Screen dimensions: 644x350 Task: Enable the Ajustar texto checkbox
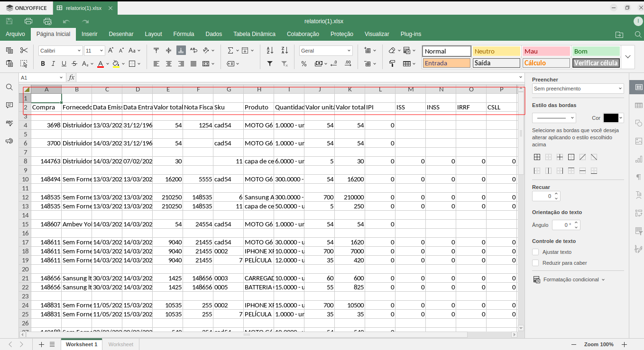535,252
